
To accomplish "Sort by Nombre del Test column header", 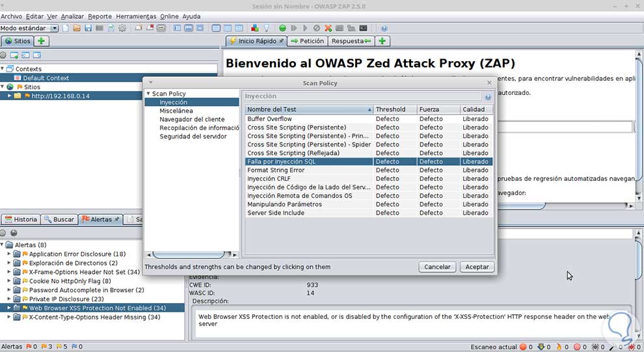I will [x=309, y=109].
